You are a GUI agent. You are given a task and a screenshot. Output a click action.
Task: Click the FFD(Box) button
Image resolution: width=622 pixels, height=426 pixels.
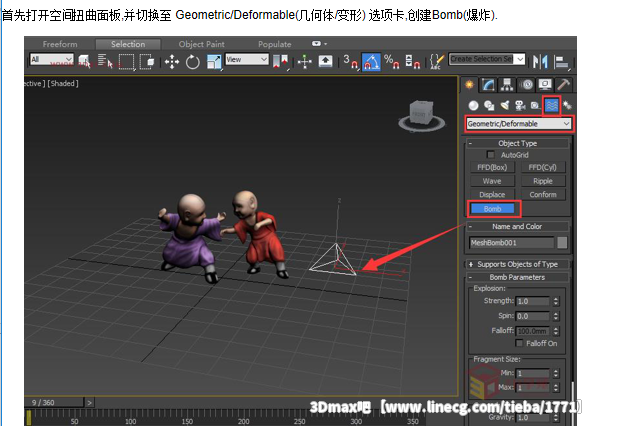point(492,167)
